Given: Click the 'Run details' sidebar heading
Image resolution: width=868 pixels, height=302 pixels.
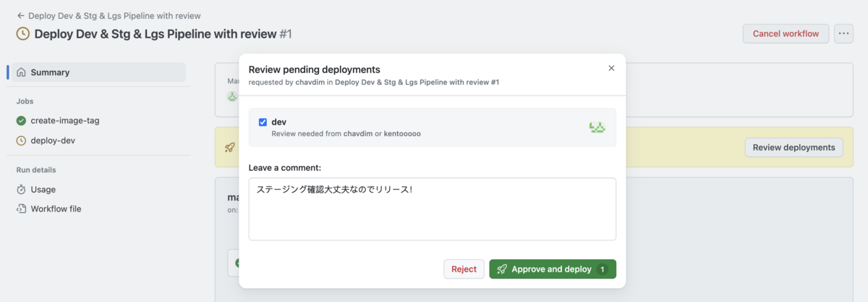Looking at the screenshot, I should (36, 170).
